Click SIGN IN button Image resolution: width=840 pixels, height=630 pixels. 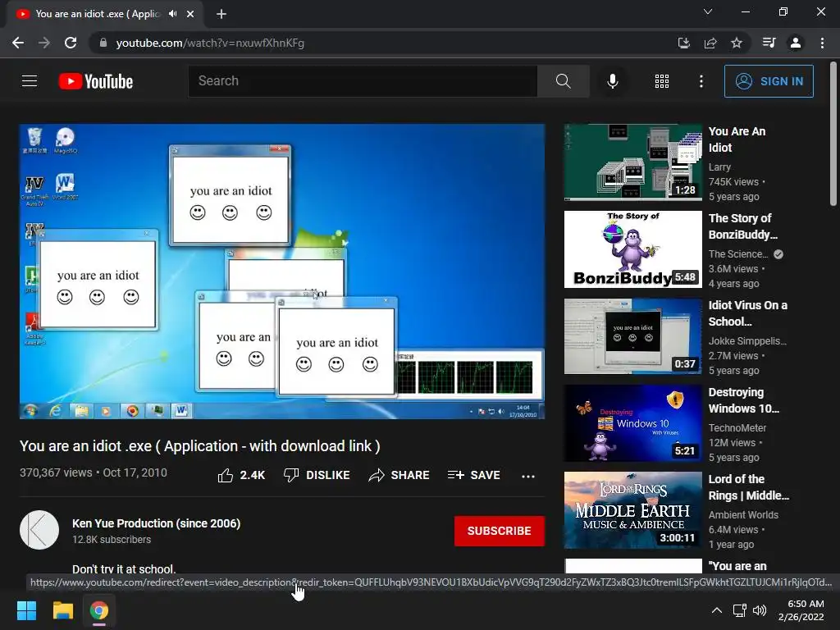click(769, 81)
